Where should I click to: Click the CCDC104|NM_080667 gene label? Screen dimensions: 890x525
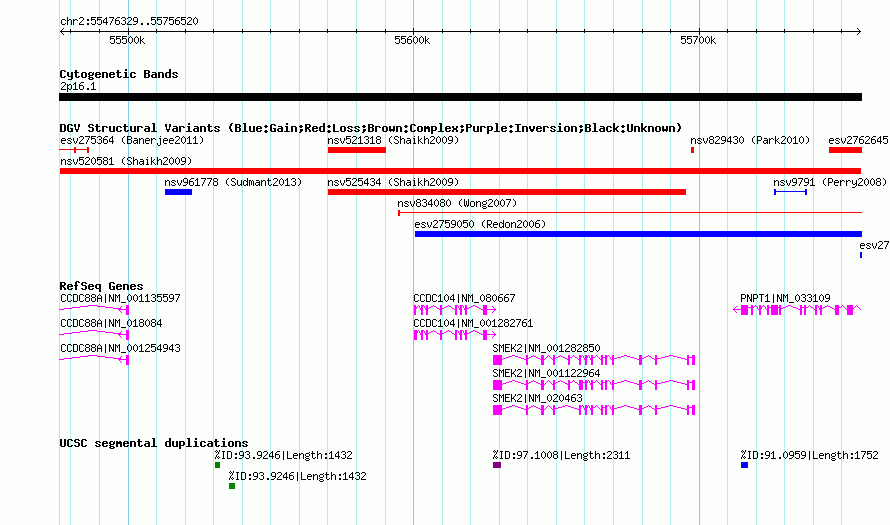(x=464, y=298)
